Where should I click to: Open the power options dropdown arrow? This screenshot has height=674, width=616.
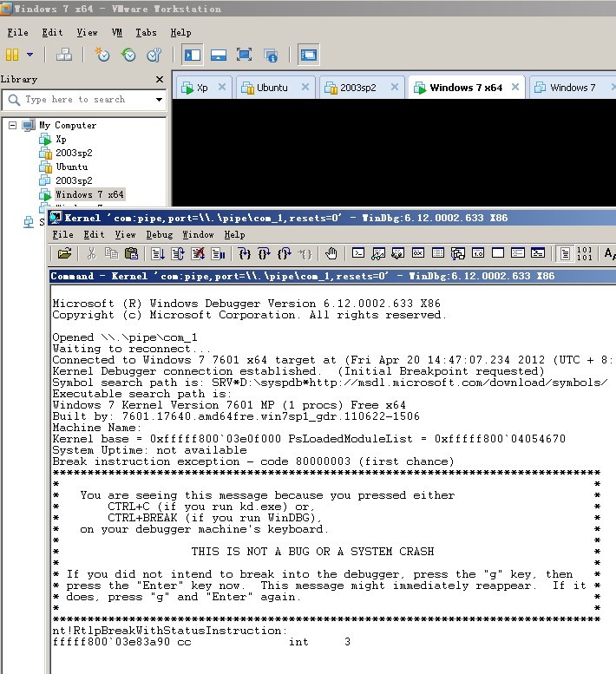pyautogui.click(x=29, y=55)
